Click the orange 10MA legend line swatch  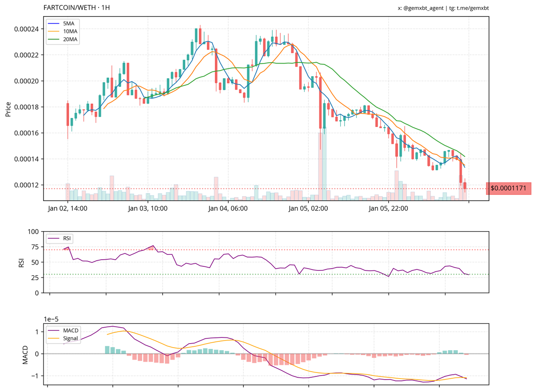pos(54,32)
